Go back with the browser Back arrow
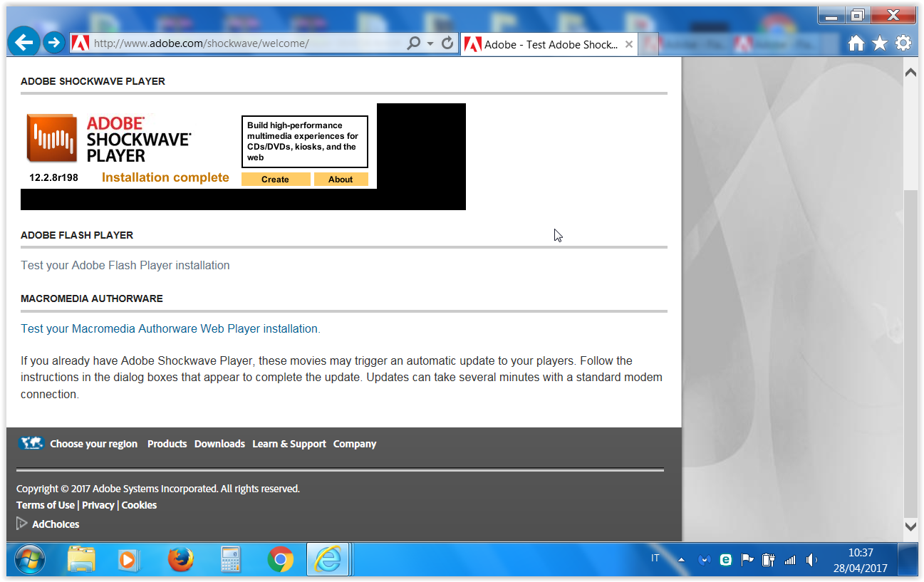 (x=24, y=43)
